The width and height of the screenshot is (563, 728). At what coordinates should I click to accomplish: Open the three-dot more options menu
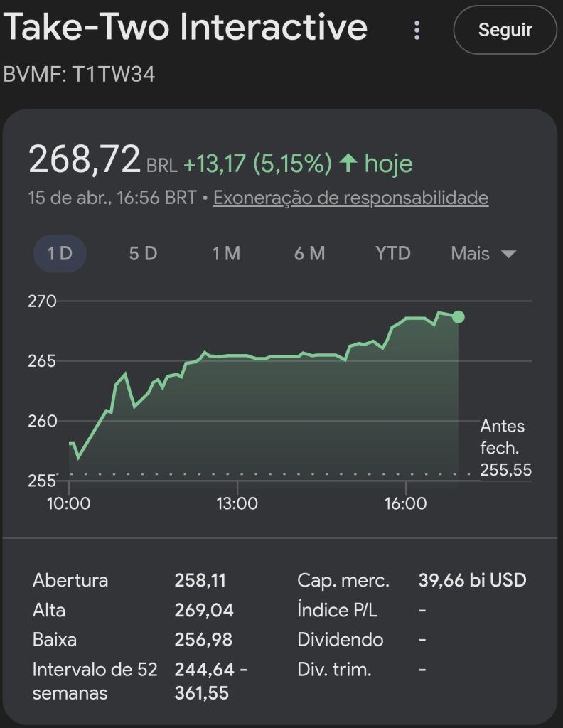417,30
